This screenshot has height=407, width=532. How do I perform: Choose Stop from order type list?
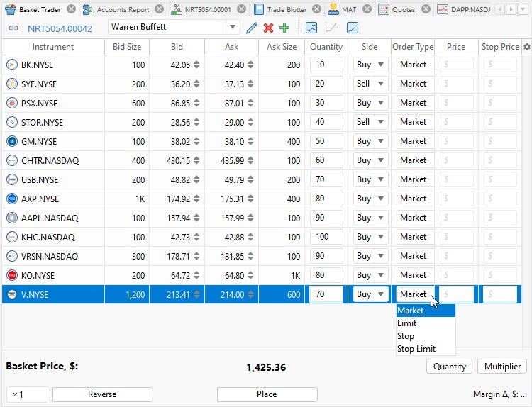[426, 336]
